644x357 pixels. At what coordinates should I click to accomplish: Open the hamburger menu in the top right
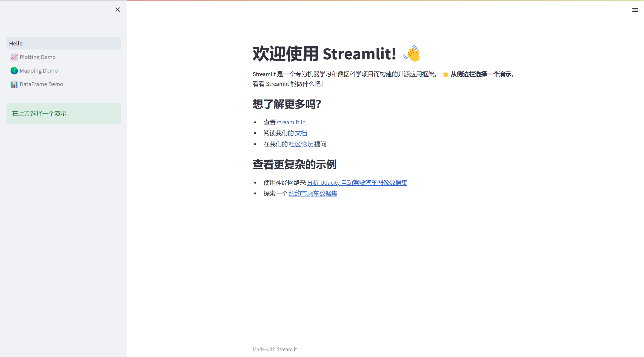[635, 10]
